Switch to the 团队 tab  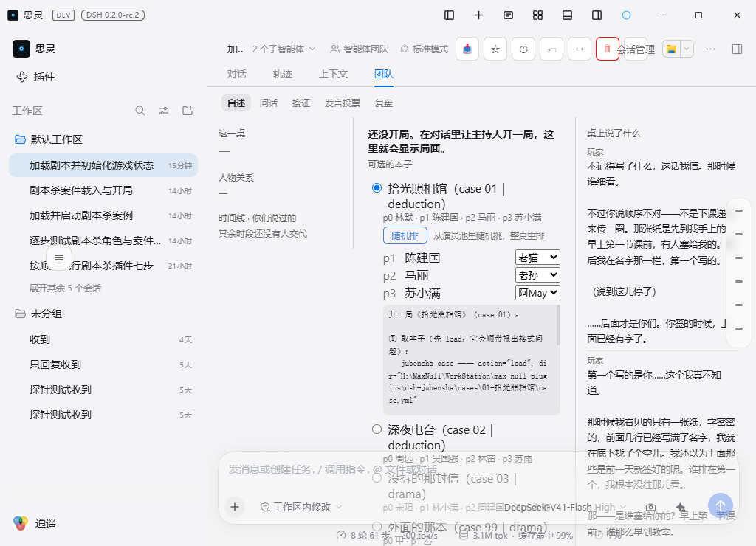[384, 74]
